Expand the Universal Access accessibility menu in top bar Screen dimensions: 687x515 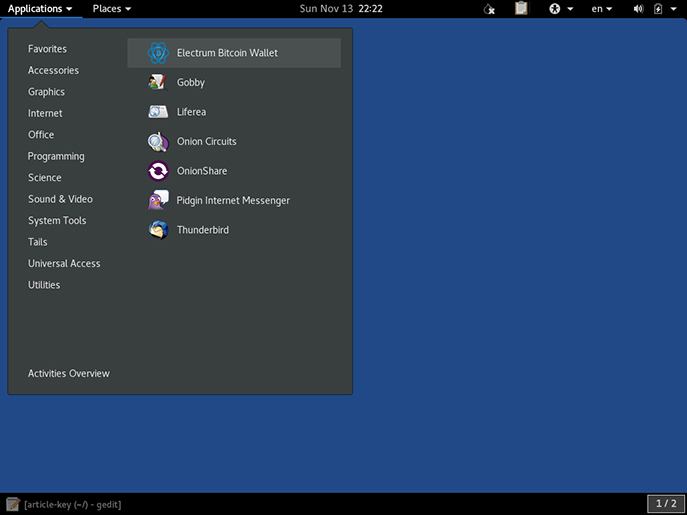pyautogui.click(x=561, y=9)
